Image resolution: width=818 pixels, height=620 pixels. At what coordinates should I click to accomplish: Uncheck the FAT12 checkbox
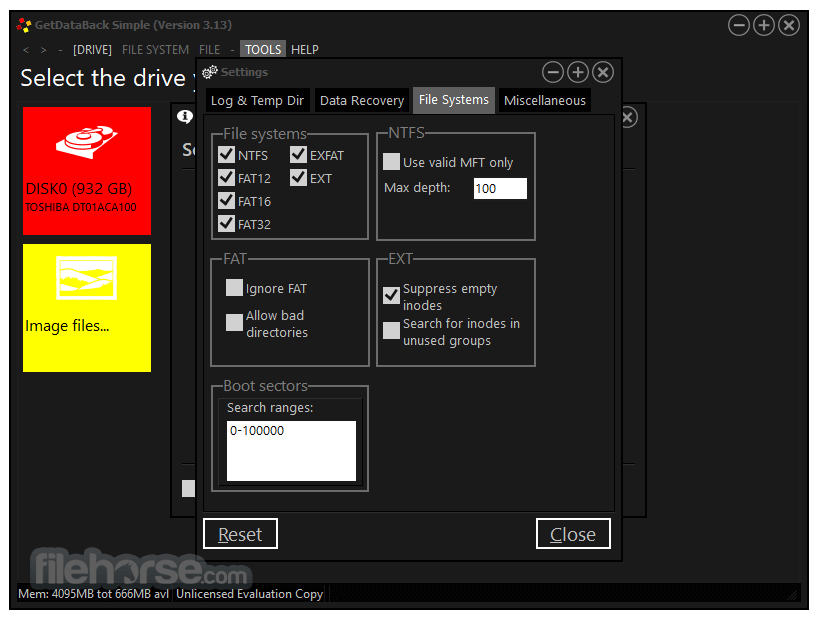pos(226,177)
